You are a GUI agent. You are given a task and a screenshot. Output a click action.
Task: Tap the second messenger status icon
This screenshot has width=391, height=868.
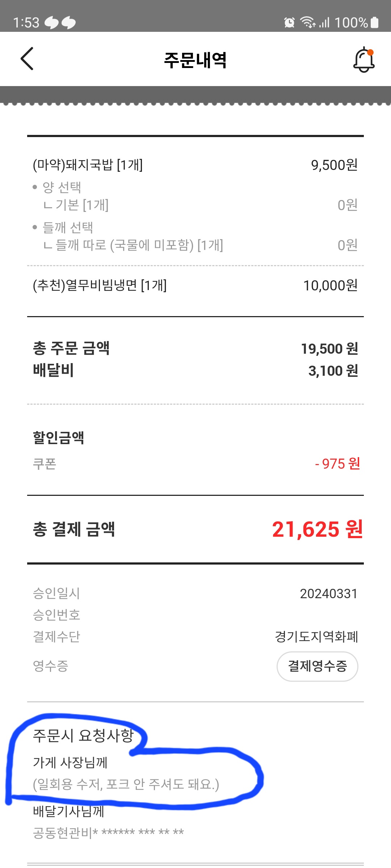point(68,23)
